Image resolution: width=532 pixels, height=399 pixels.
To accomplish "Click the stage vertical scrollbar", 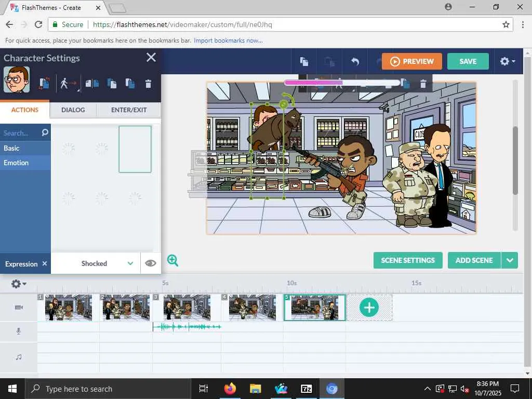I will click(x=515, y=160).
